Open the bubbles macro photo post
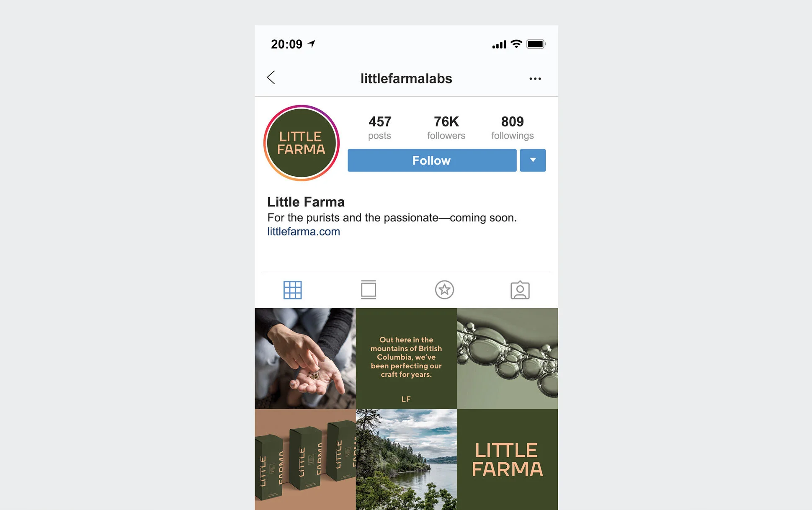Viewport: 812px width, 510px height. pyautogui.click(x=507, y=358)
